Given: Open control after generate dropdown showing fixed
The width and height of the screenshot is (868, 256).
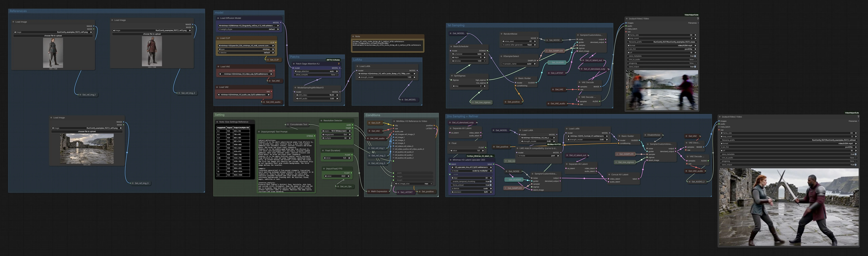Looking at the screenshot, I should [x=519, y=45].
